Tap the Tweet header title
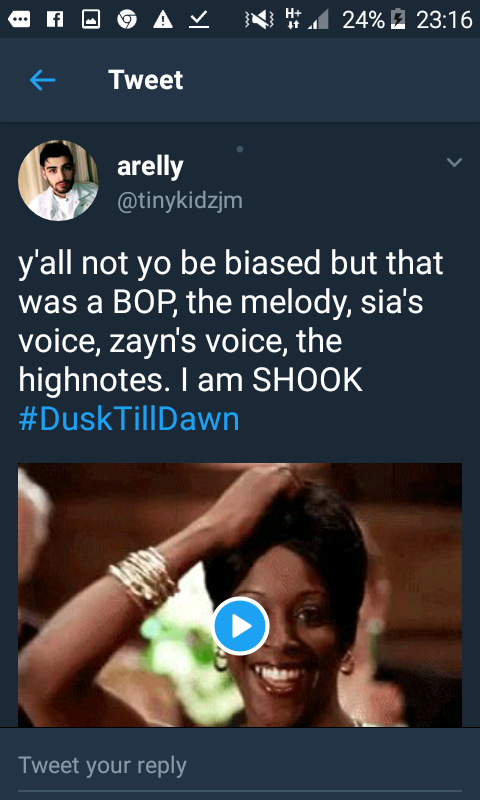 point(145,80)
